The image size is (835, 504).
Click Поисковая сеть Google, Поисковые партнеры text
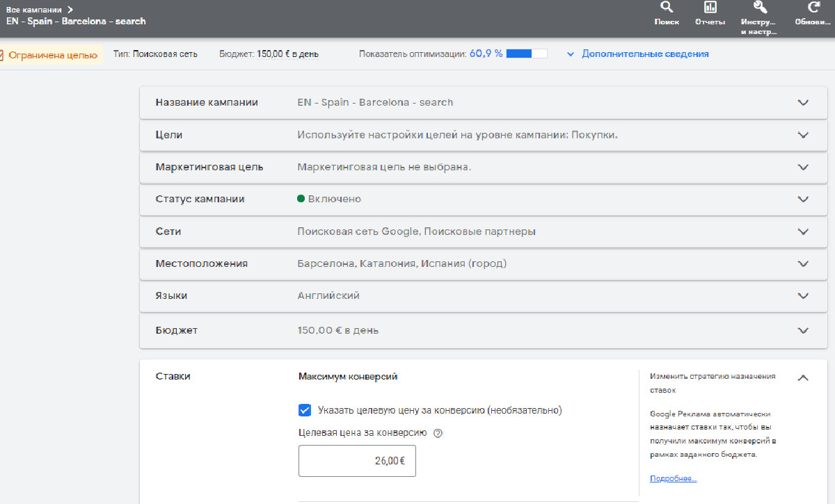coord(416,231)
